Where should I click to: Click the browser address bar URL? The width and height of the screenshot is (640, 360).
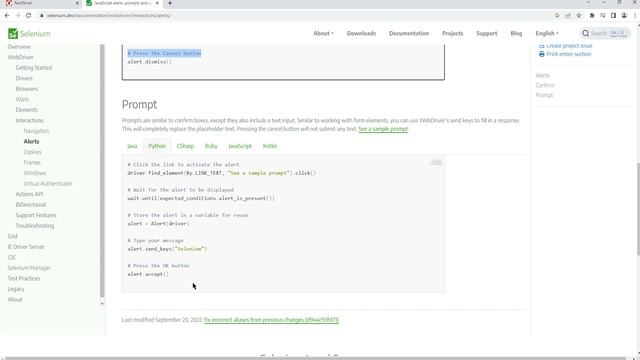click(109, 16)
